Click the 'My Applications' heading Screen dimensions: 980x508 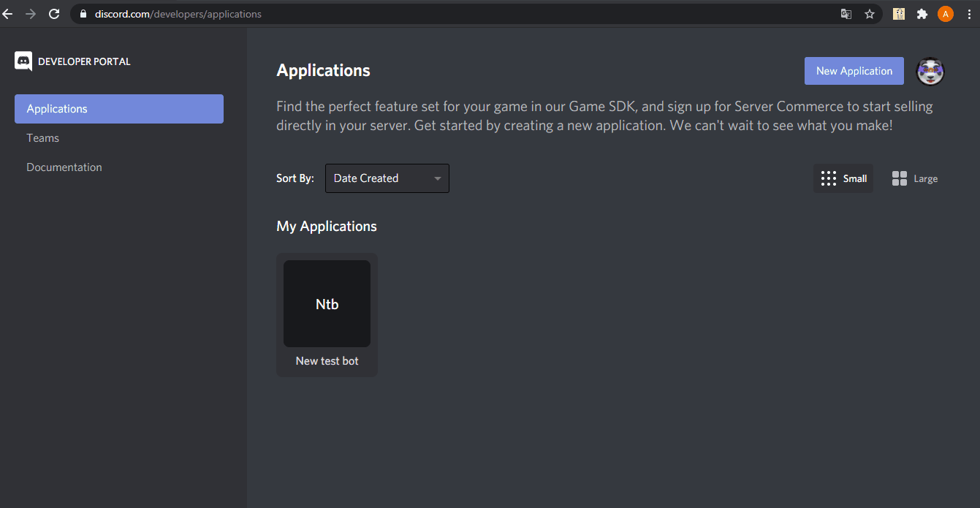(x=327, y=227)
